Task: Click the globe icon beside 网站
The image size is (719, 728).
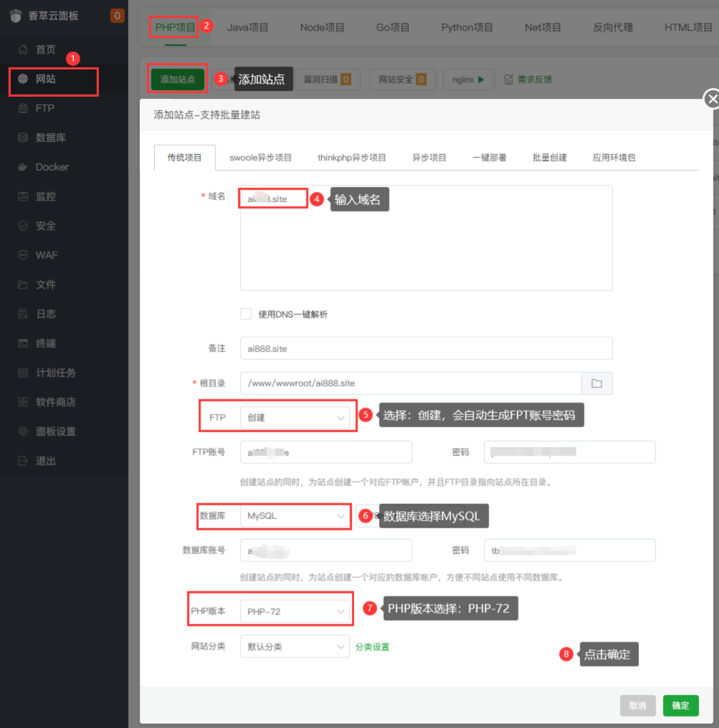Action: 23,79
